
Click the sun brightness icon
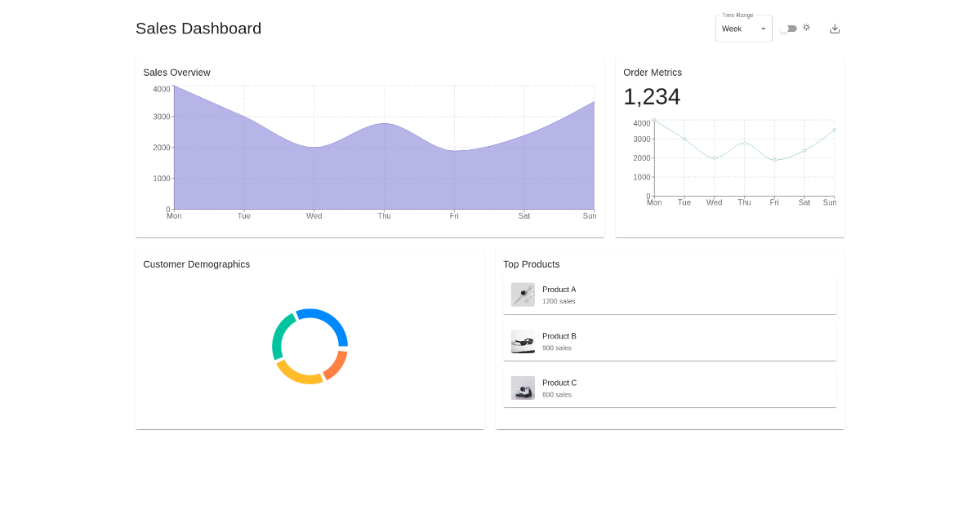coord(806,28)
